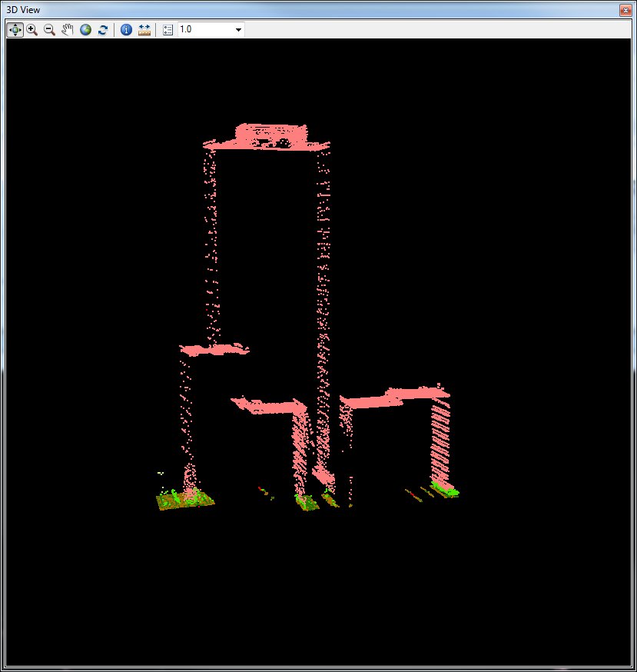Refresh the 3D view
This screenshot has height=672, width=637.
point(103,29)
